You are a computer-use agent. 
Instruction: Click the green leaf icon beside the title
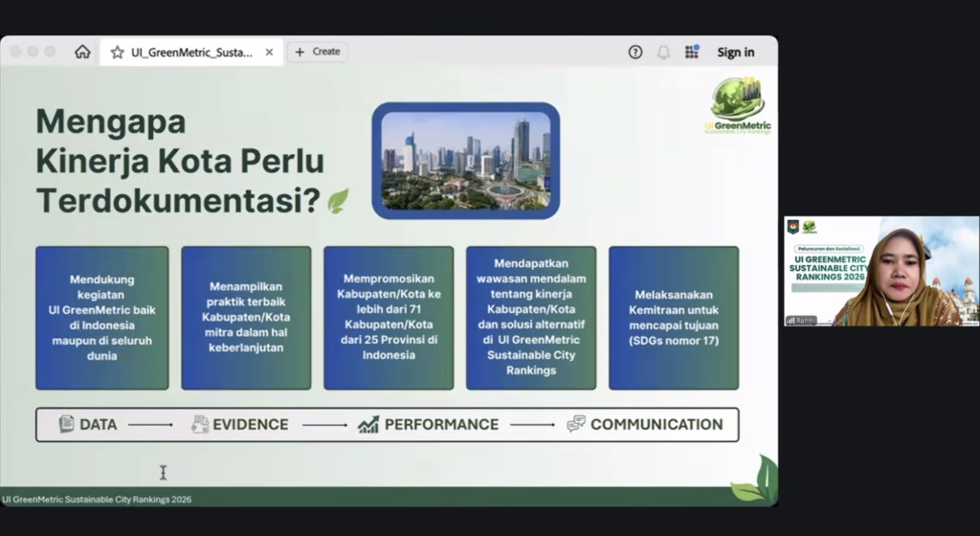point(338,201)
